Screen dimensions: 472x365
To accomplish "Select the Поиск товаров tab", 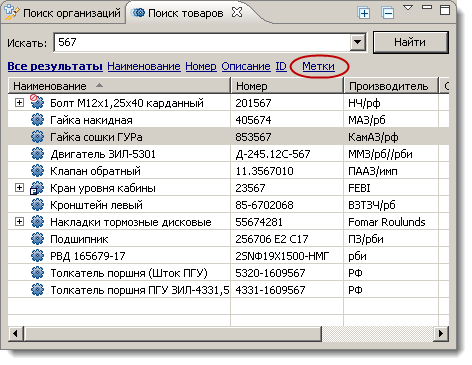I will pos(185,13).
